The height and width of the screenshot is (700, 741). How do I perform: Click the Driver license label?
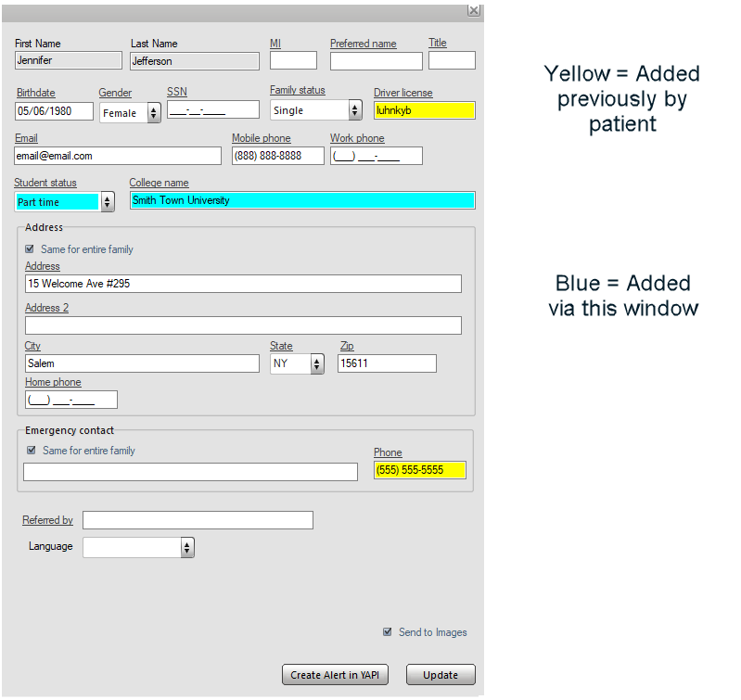point(403,93)
